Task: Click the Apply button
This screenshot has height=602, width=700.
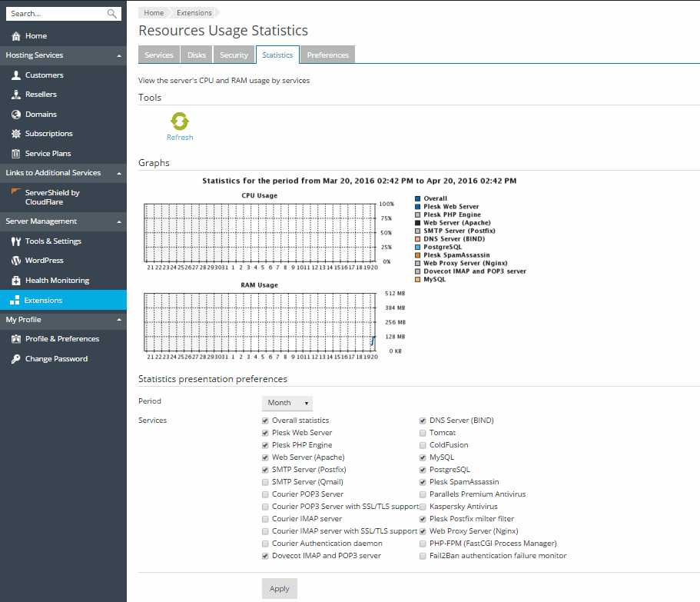Action: click(x=280, y=589)
